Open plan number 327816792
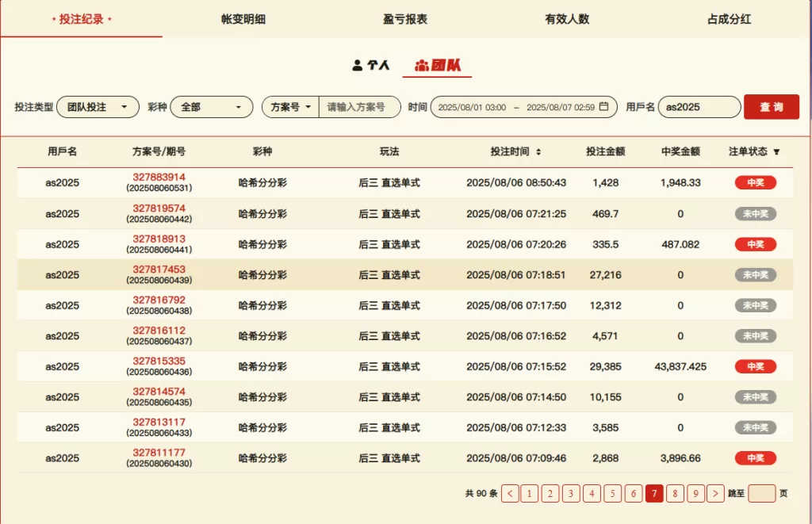 (x=159, y=300)
